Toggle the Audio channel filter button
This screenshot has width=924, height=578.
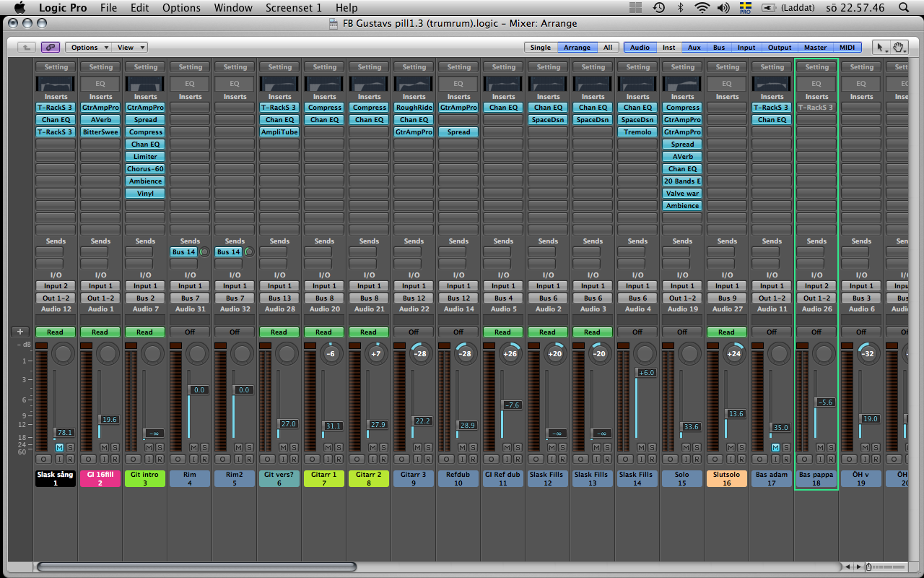click(x=640, y=47)
